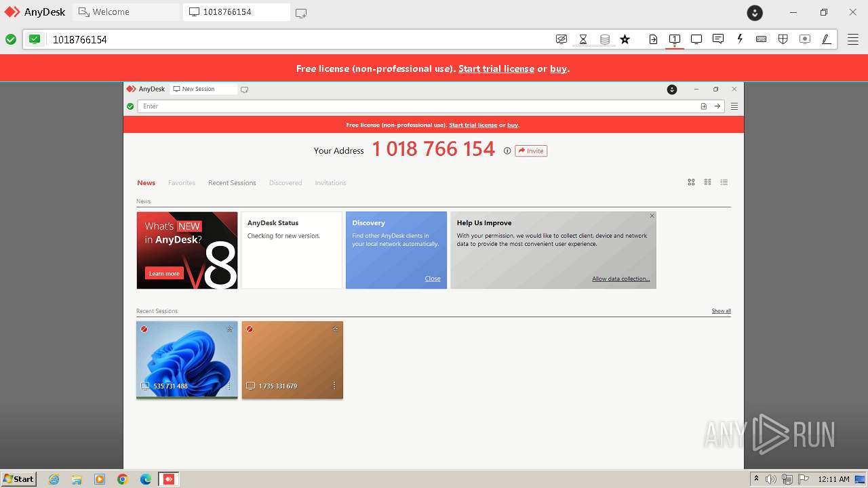Click the privacy mode crossed-monitor icon in outer toolbar

click(561, 39)
